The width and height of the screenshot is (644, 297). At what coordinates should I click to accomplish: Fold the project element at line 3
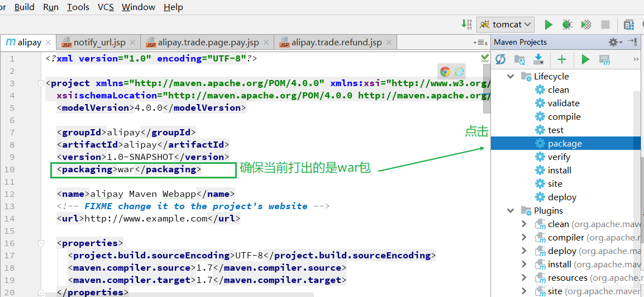(41, 83)
